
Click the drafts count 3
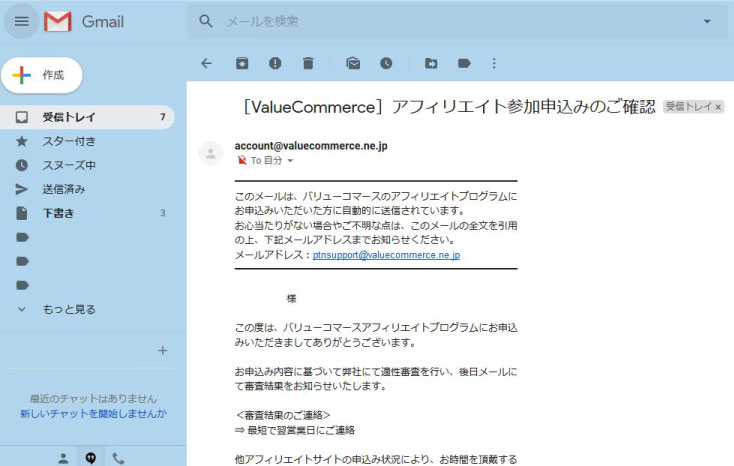162,213
